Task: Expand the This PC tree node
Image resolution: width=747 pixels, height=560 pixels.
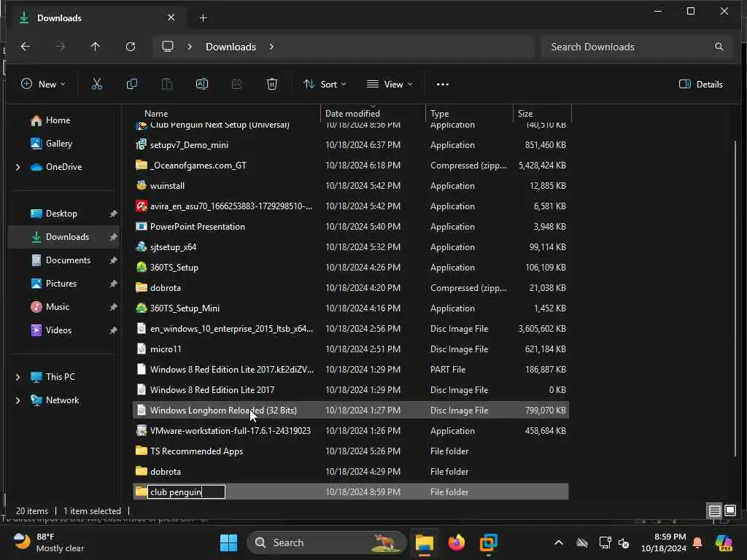Action: (x=18, y=377)
